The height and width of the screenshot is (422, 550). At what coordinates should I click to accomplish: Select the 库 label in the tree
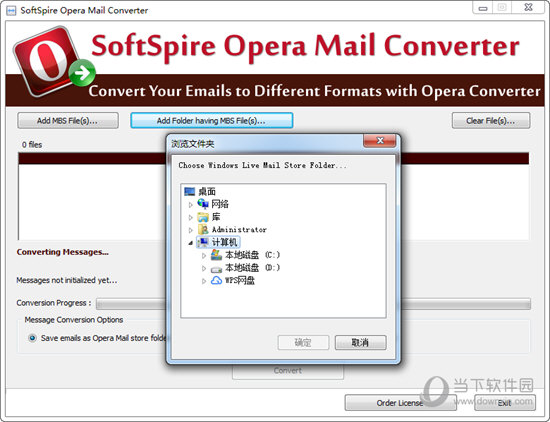point(216,217)
